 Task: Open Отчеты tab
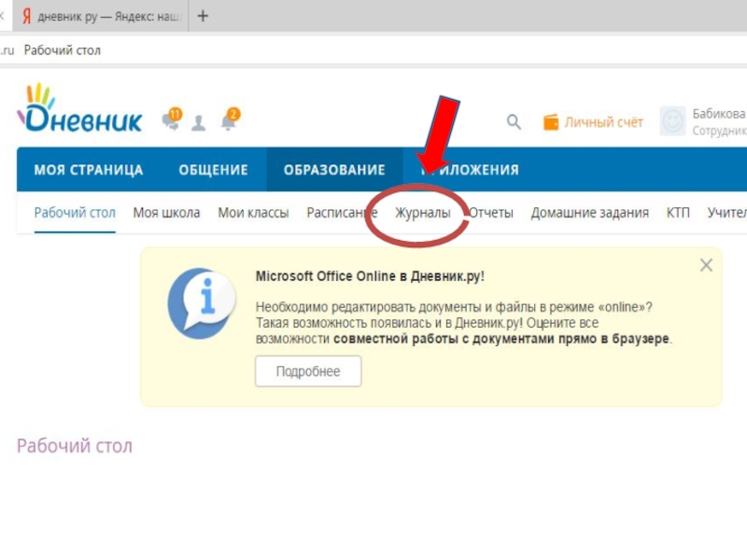tap(491, 213)
